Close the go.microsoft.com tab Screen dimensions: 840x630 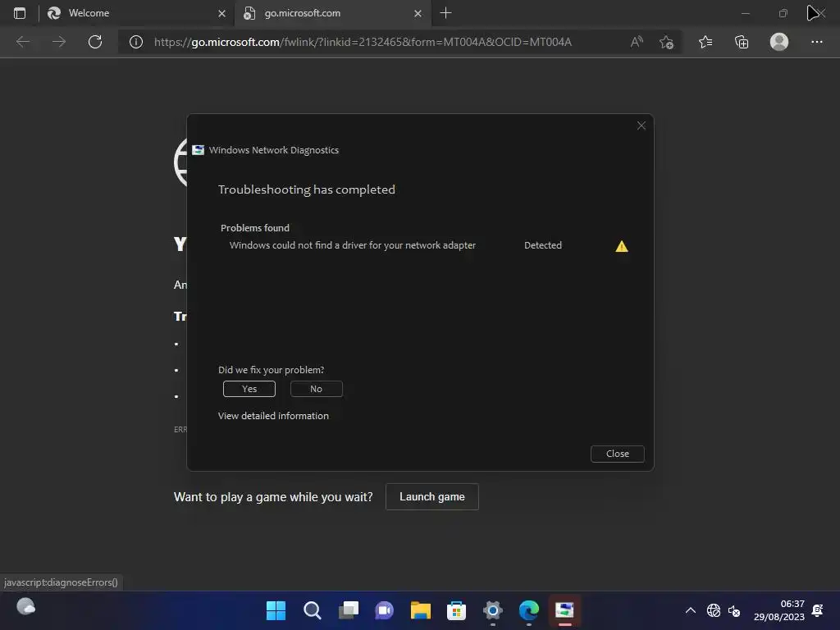tap(418, 13)
